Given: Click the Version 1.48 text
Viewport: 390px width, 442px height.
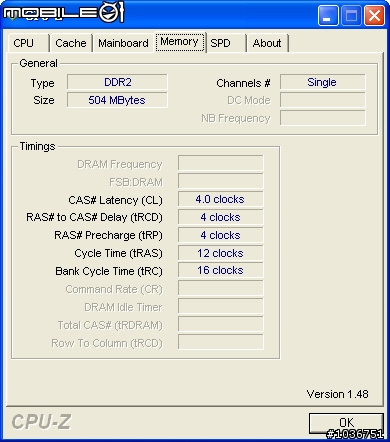Looking at the screenshot, I should click(338, 394).
